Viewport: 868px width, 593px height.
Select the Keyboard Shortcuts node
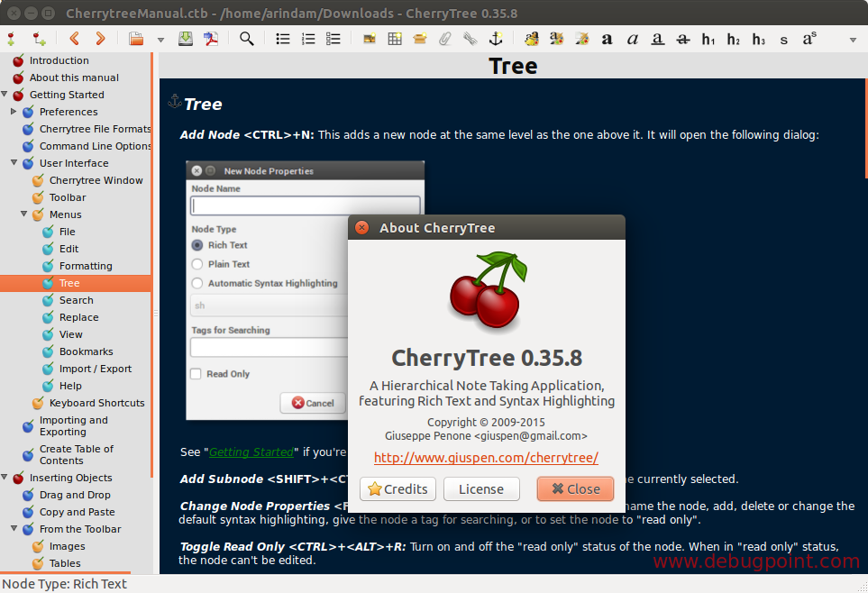coord(96,403)
